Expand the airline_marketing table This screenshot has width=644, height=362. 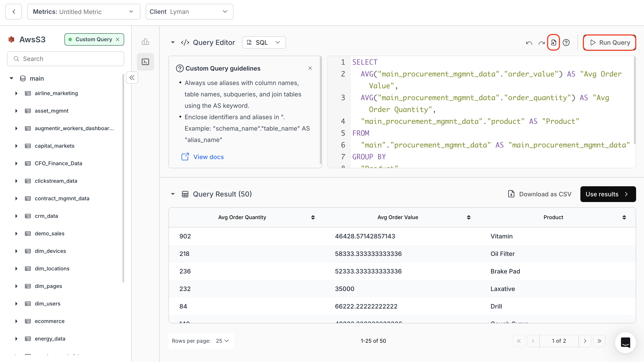coord(16,93)
